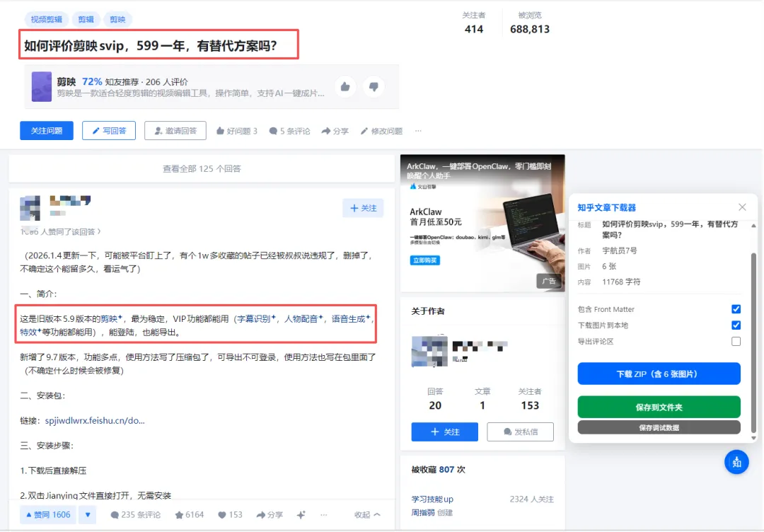Click 修改问题 pencil icon
This screenshot has height=532, width=764.
click(x=364, y=131)
